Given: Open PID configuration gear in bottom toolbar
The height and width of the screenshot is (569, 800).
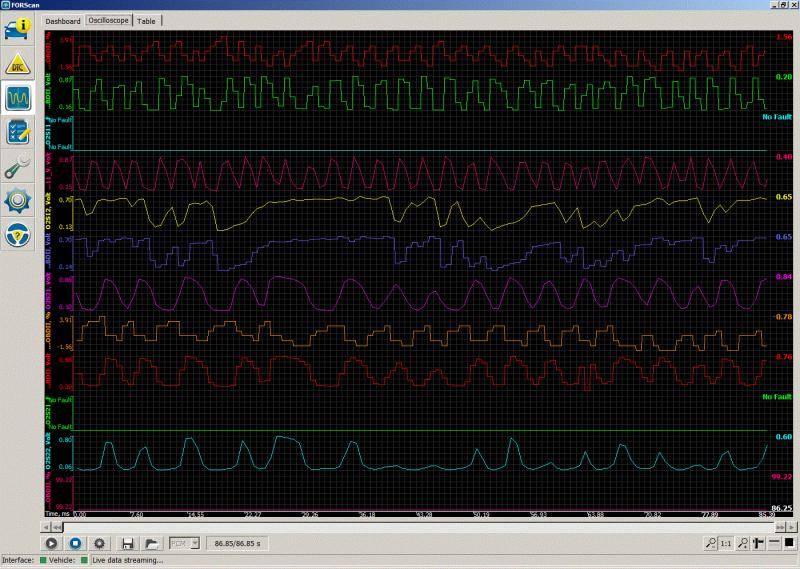Looking at the screenshot, I should (99, 543).
